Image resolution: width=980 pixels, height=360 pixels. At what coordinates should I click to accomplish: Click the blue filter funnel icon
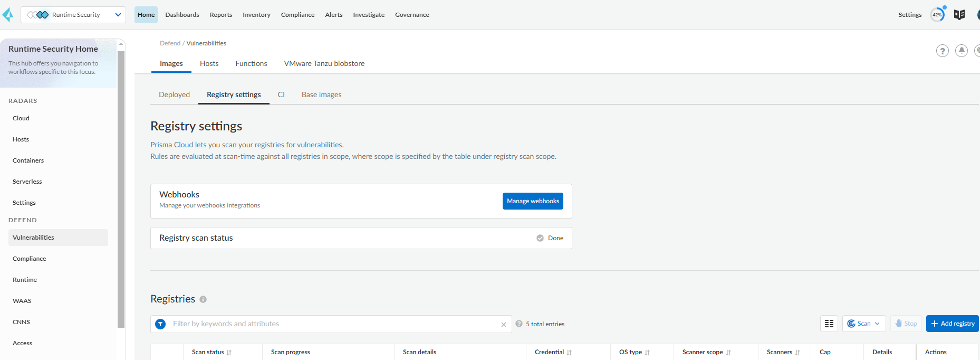click(x=161, y=324)
